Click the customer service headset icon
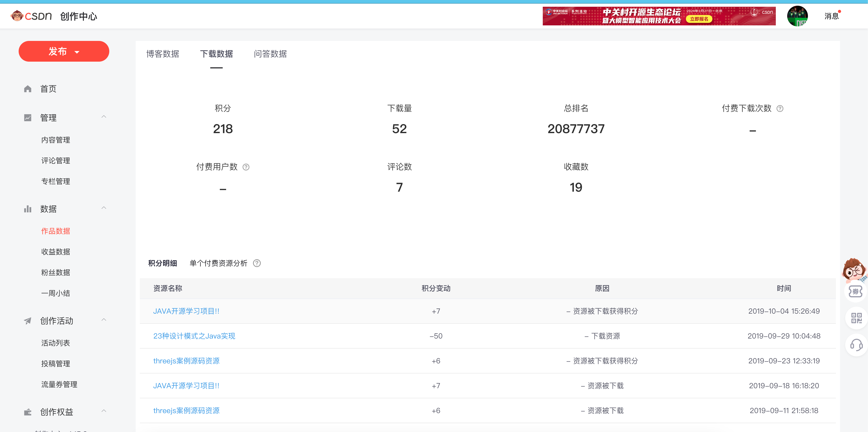 (856, 345)
